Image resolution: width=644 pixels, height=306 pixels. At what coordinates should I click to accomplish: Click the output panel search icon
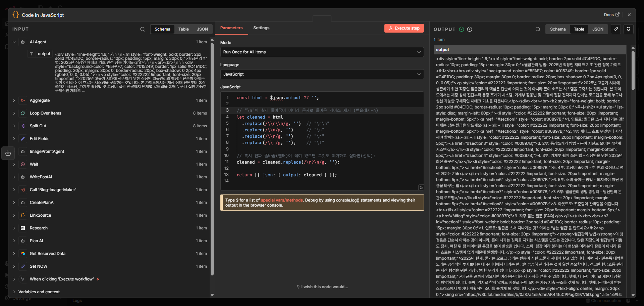538,29
